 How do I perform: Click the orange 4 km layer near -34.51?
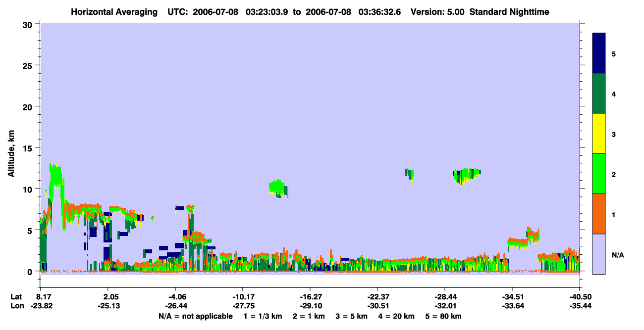518,242
